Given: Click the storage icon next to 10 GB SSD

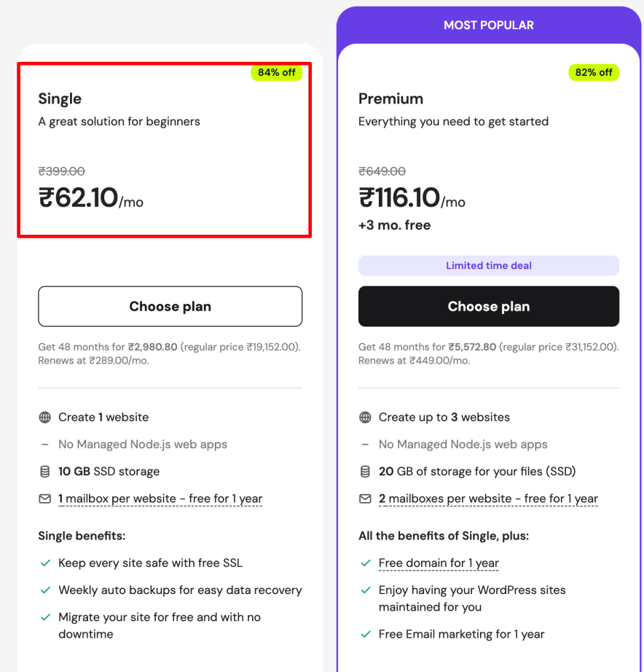Looking at the screenshot, I should (45, 472).
